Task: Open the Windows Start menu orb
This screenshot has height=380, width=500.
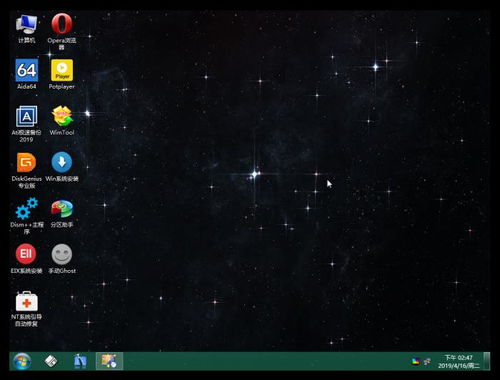Action: point(22,361)
